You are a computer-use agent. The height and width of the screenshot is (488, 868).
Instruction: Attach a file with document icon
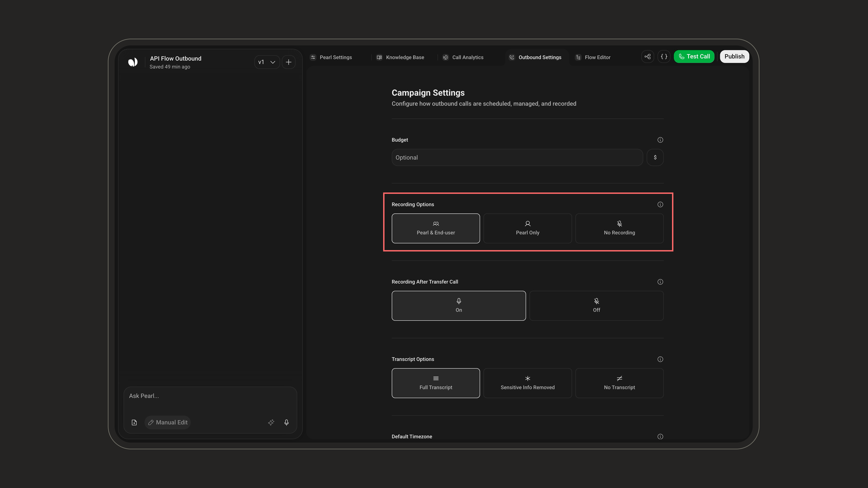(x=134, y=423)
